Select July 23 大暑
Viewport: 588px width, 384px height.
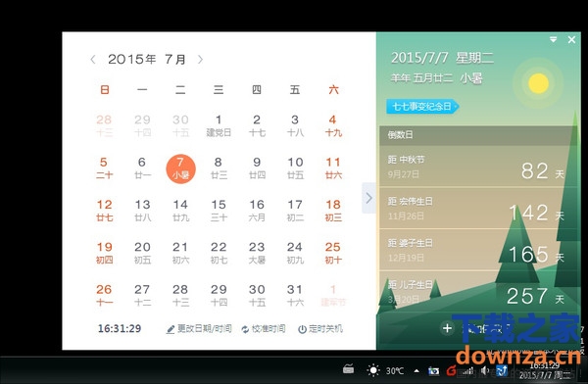tap(257, 253)
